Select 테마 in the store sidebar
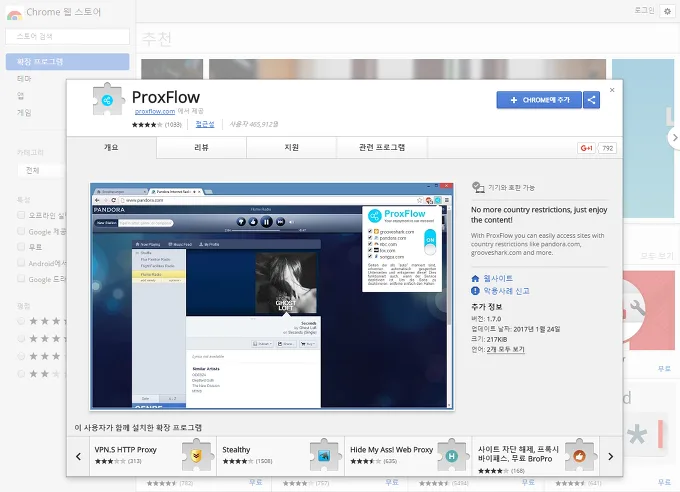The image size is (680, 492). click(x=24, y=79)
